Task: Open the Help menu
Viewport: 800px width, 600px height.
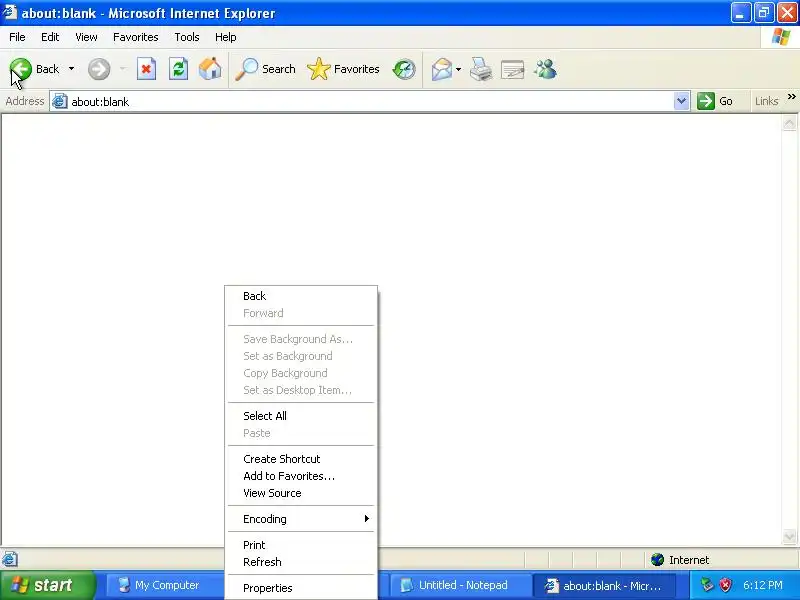Action: tap(226, 37)
